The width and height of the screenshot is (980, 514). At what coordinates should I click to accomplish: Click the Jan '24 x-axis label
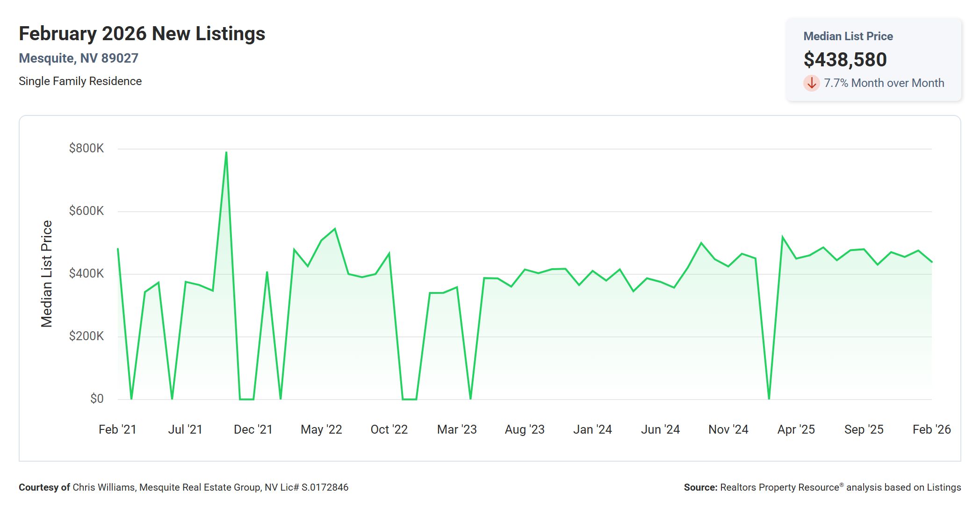[x=592, y=429]
